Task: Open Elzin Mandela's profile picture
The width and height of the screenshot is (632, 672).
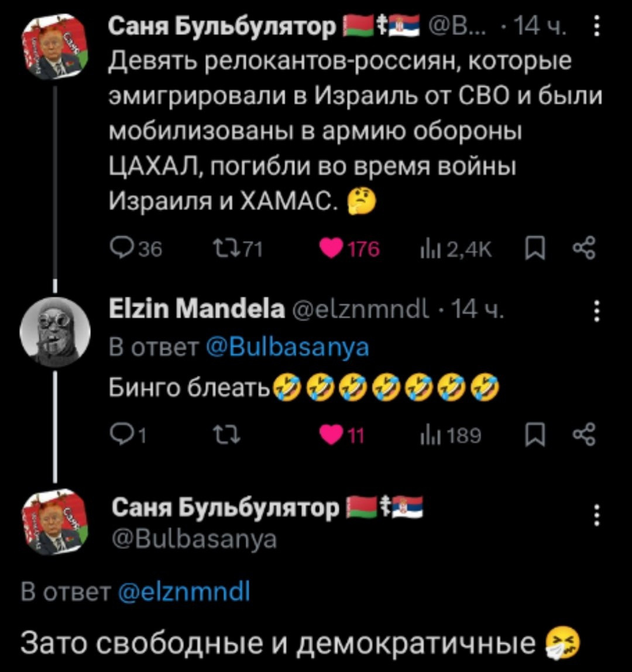Action: pos(54,332)
